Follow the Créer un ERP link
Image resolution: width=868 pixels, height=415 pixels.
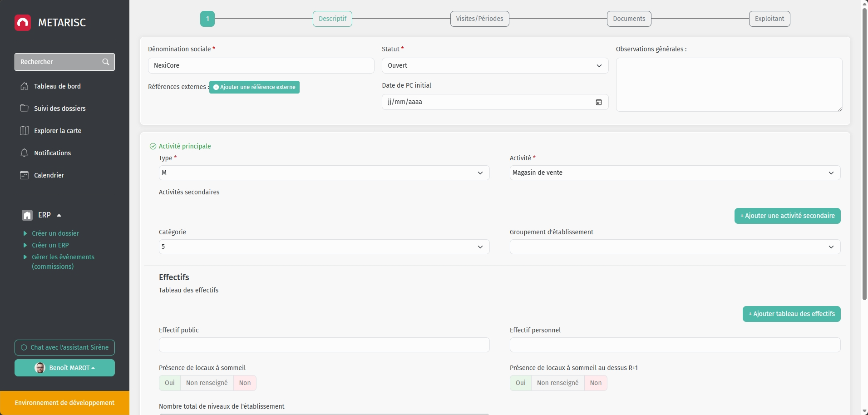(x=50, y=245)
